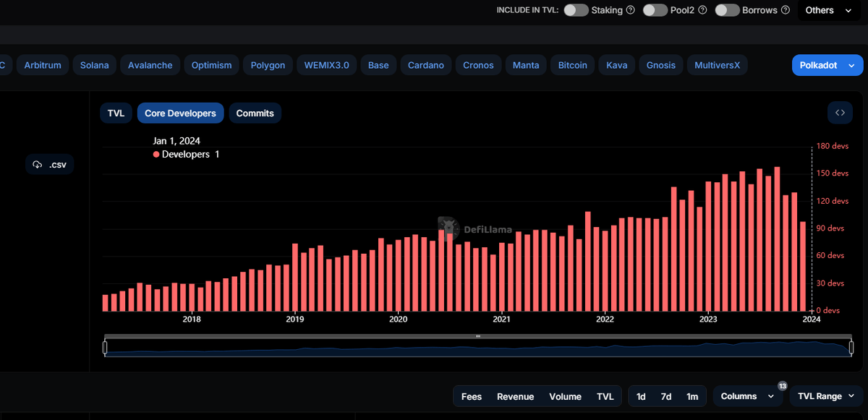868x420 pixels.
Task: Click the left handle of range slider
Action: (x=105, y=348)
